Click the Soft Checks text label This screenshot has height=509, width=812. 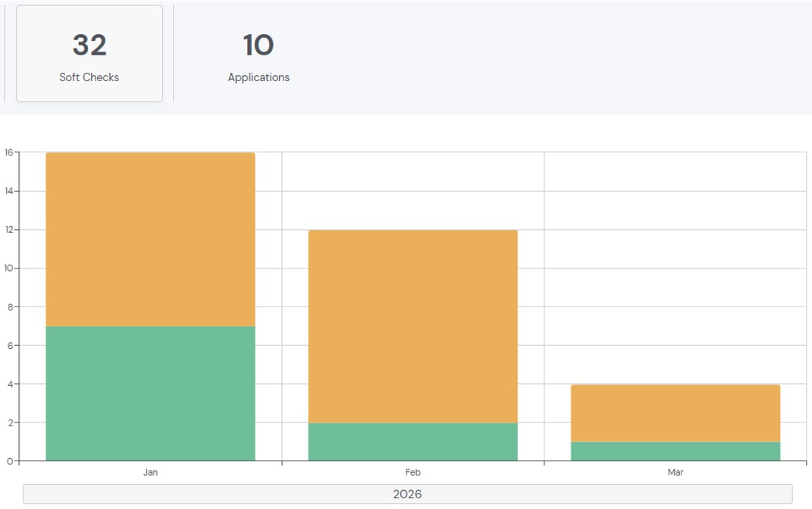89,77
